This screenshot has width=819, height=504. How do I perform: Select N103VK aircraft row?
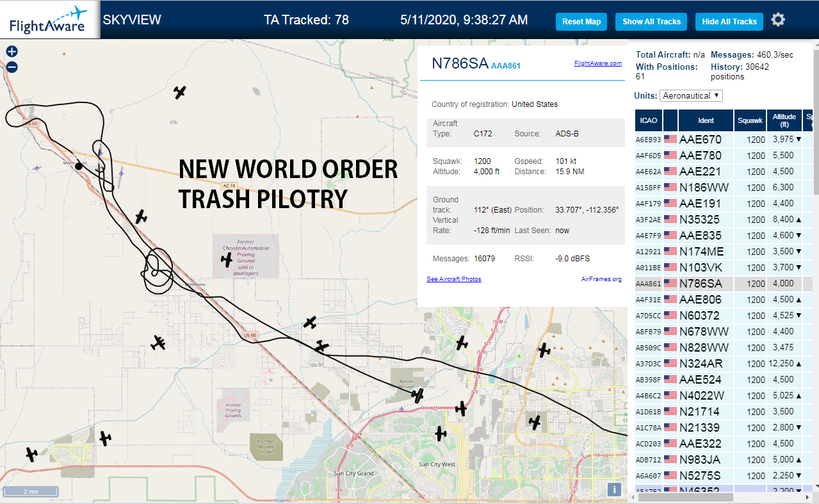pos(724,267)
